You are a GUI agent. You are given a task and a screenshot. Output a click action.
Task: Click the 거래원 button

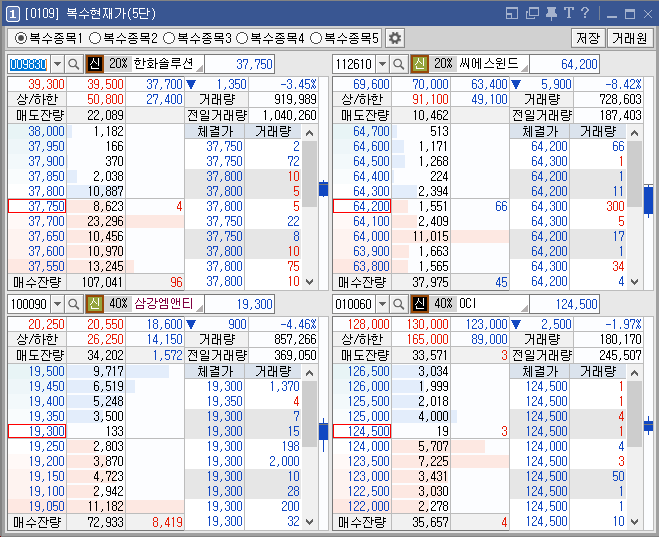pyautogui.click(x=630, y=39)
